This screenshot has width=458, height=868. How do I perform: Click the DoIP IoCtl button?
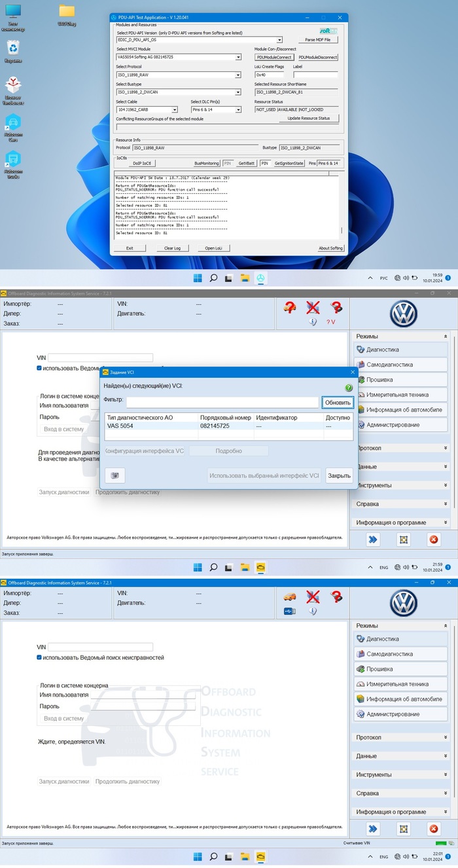pos(142,163)
